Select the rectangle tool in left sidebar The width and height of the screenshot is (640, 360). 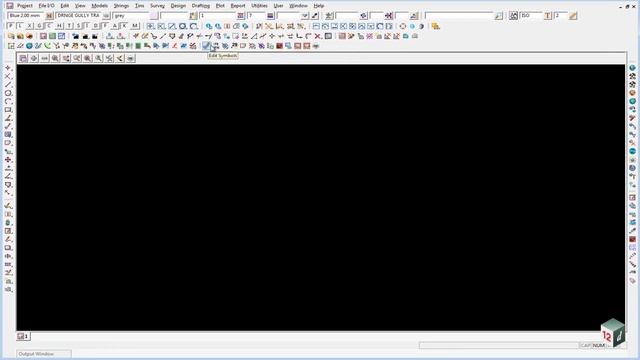(x=8, y=110)
